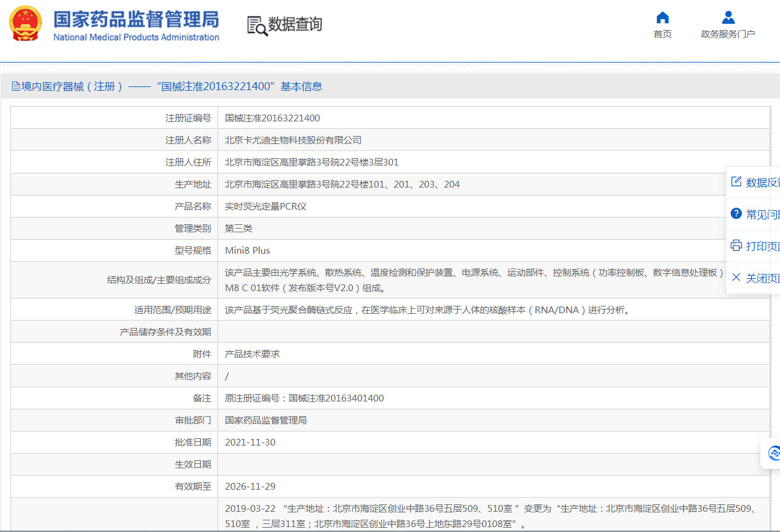
Task: Click the 打印页面 printer icon
Action: pyautogui.click(x=736, y=246)
